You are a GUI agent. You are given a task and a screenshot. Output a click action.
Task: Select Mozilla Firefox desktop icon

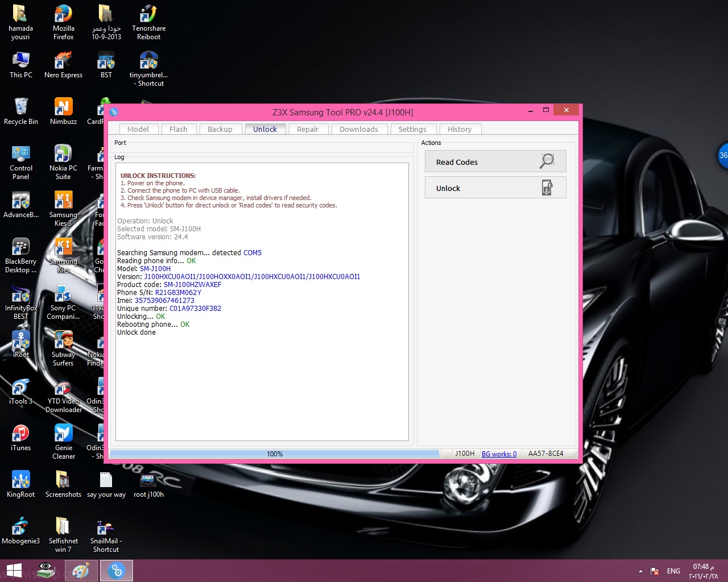tap(64, 23)
